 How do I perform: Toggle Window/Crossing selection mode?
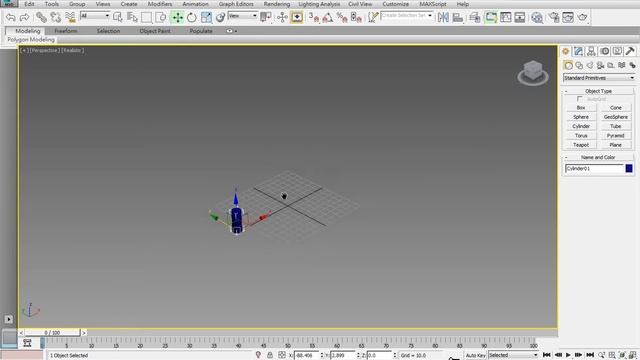tap(161, 17)
